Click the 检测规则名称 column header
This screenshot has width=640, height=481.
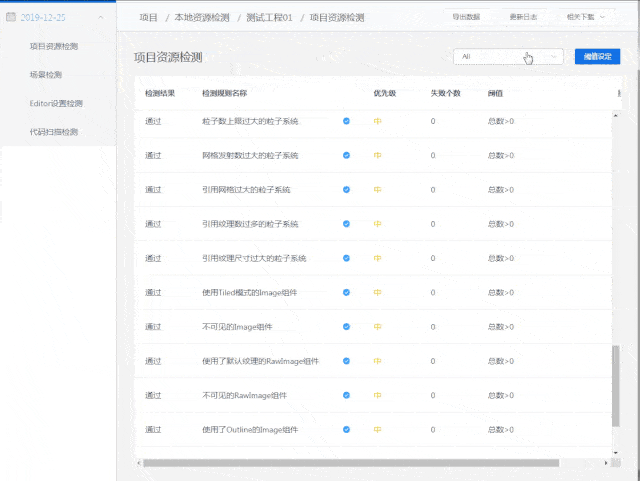pyautogui.click(x=224, y=93)
